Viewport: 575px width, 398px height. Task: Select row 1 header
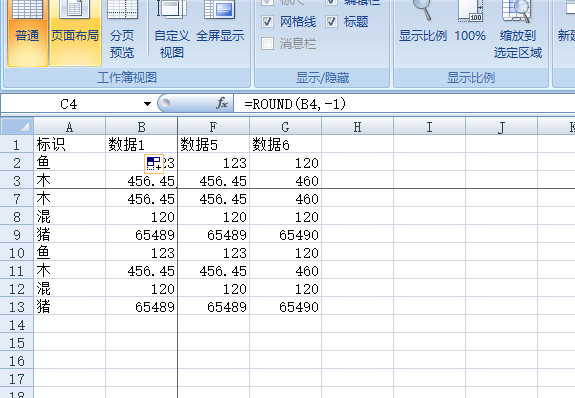[17, 144]
